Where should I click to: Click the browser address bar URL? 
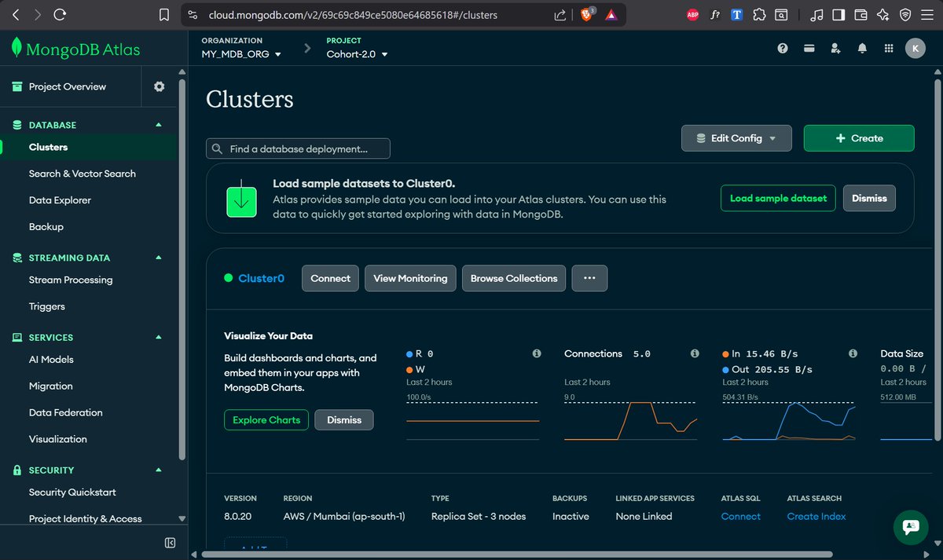(x=353, y=14)
